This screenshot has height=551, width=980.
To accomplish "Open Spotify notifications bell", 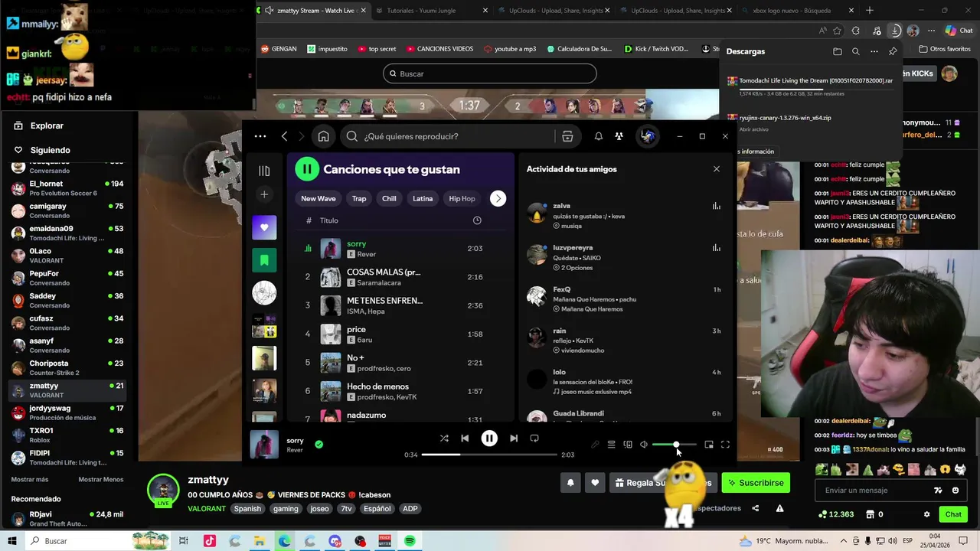I will 599,136.
